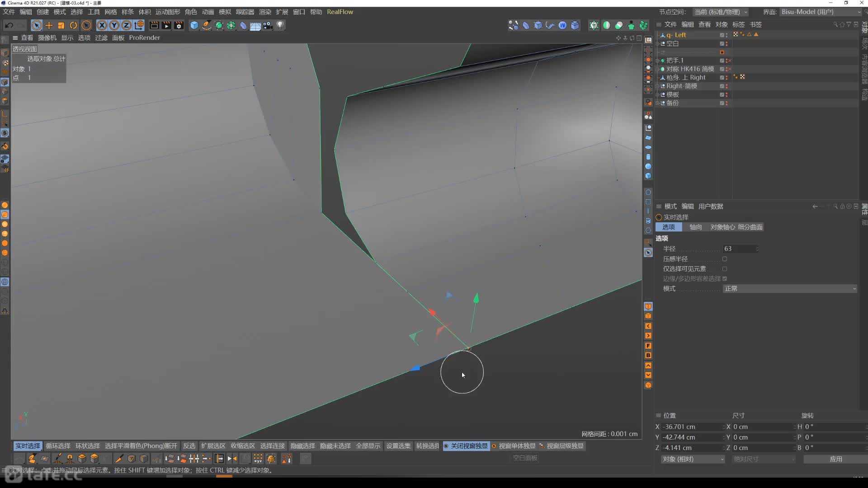Click the 循环选择 button
This screenshot has height=488, width=868.
(x=58, y=446)
